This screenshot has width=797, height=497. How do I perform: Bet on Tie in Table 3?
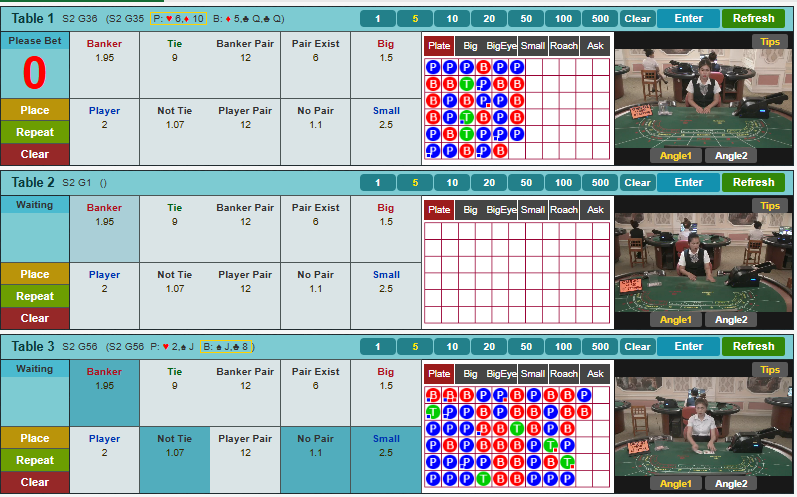(x=174, y=392)
